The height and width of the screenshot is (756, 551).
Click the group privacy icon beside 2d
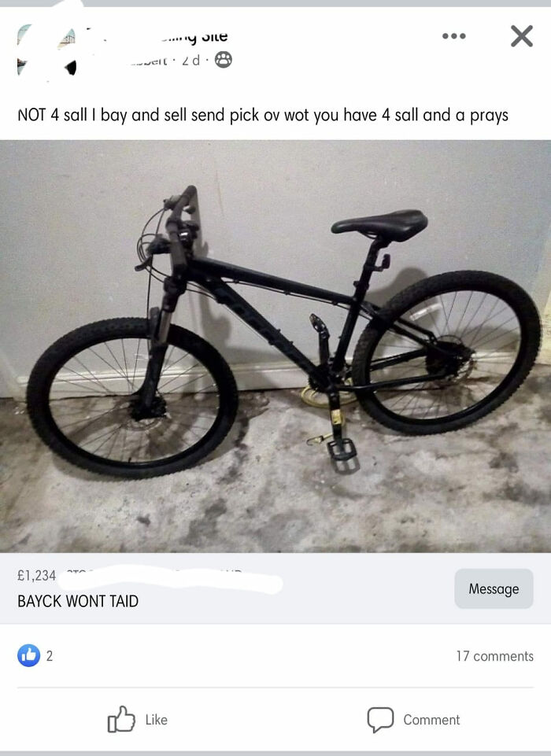223,60
